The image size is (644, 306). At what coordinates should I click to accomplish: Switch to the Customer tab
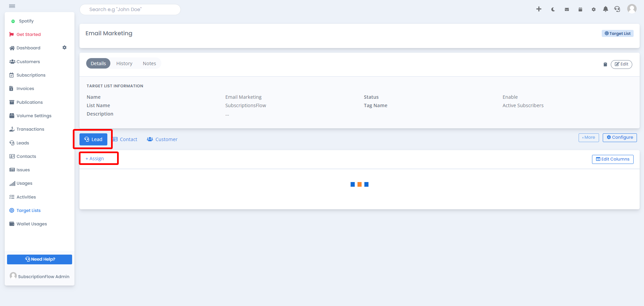tap(162, 139)
